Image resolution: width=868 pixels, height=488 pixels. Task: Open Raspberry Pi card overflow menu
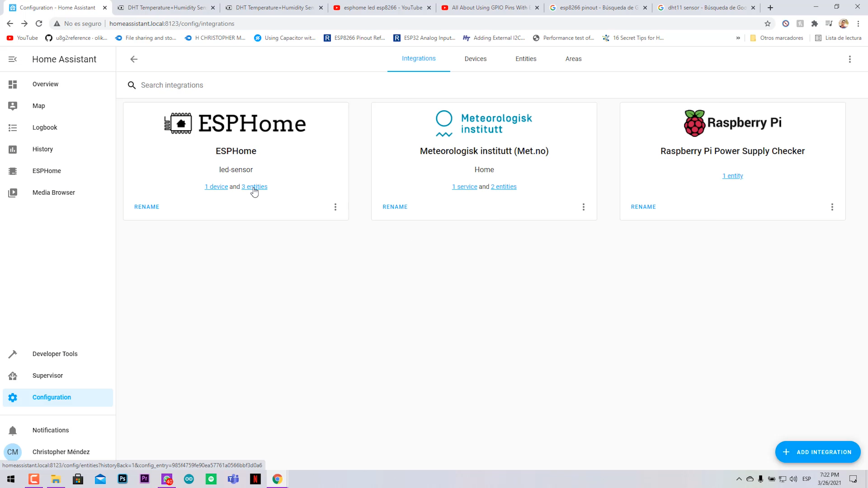832,207
